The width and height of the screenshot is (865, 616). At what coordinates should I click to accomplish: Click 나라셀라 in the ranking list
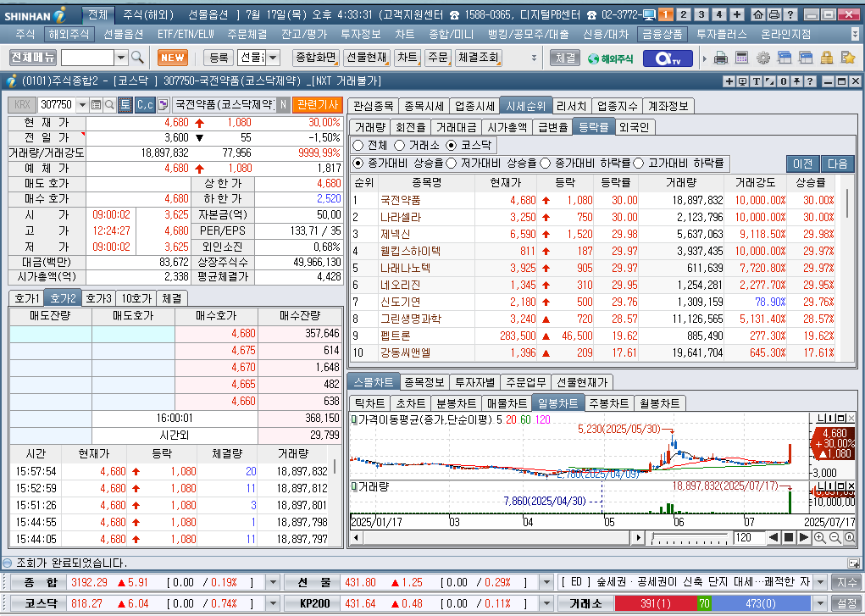[401, 217]
